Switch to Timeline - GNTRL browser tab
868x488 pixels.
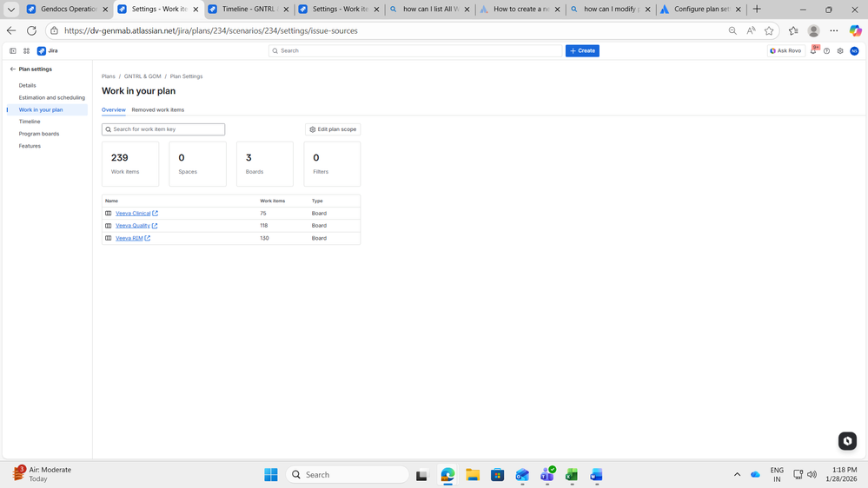tap(248, 10)
